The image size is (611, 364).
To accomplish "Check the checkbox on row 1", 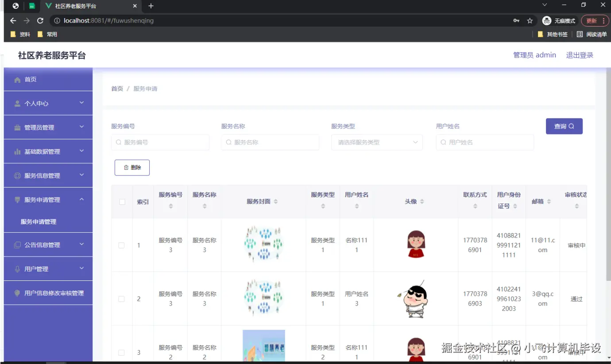I will click(x=121, y=245).
